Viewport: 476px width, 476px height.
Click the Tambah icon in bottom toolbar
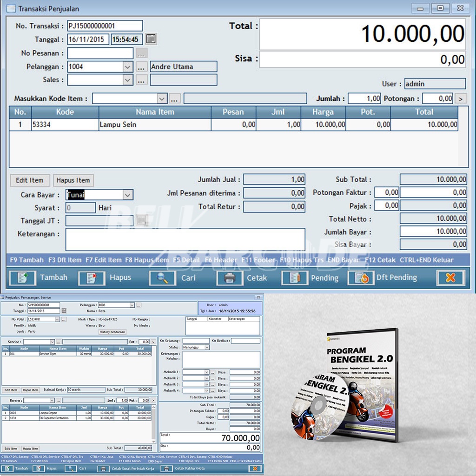pyautogui.click(x=20, y=278)
